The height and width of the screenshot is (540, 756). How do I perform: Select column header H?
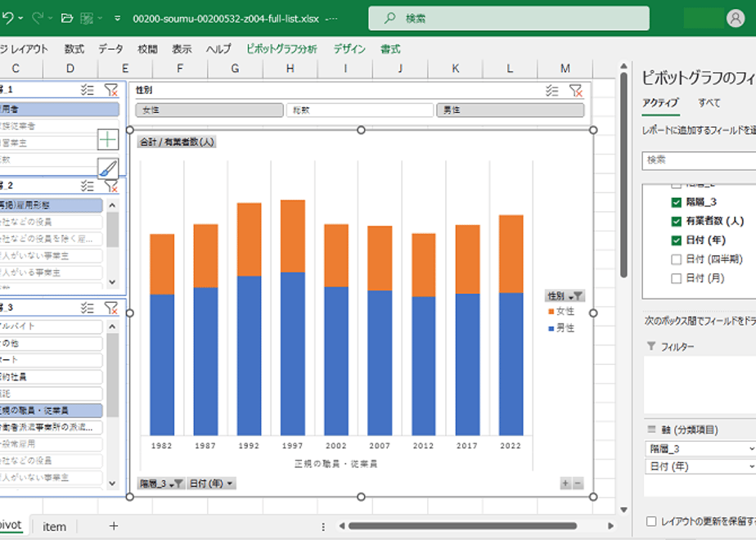pos(290,69)
